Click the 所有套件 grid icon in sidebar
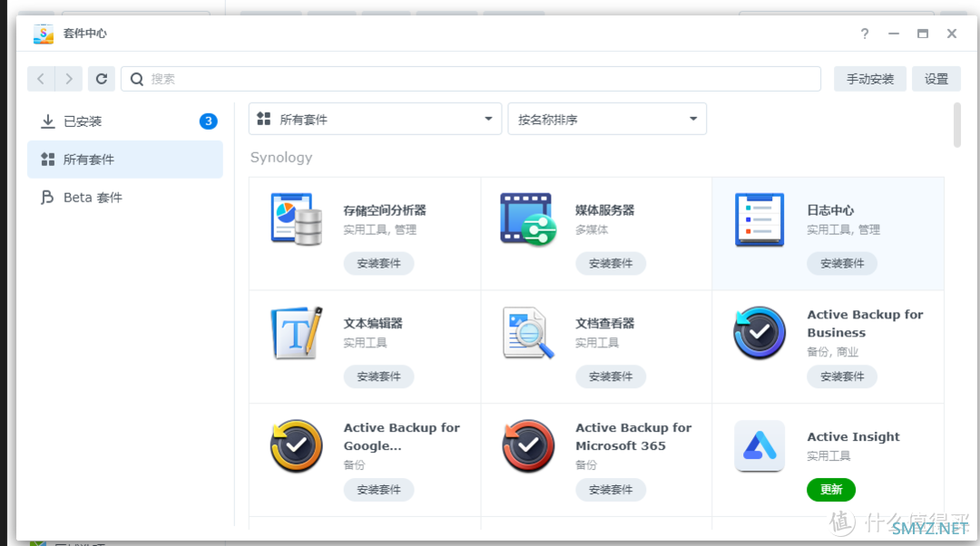 47,160
